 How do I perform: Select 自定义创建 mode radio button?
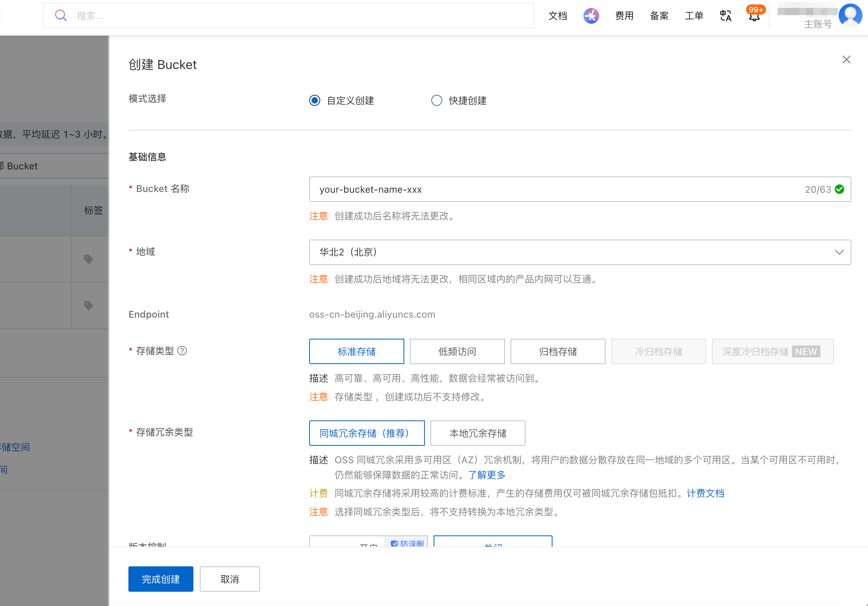point(315,100)
